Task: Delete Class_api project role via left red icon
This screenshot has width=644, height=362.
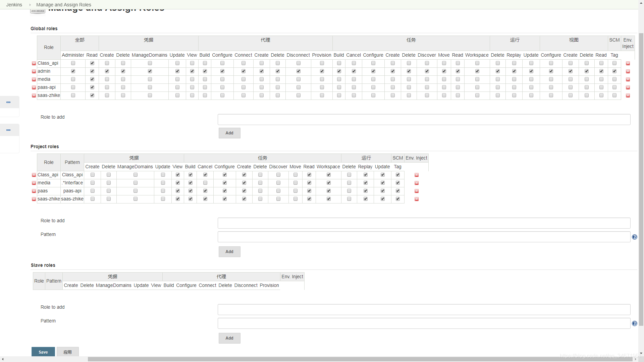Action: (34, 175)
